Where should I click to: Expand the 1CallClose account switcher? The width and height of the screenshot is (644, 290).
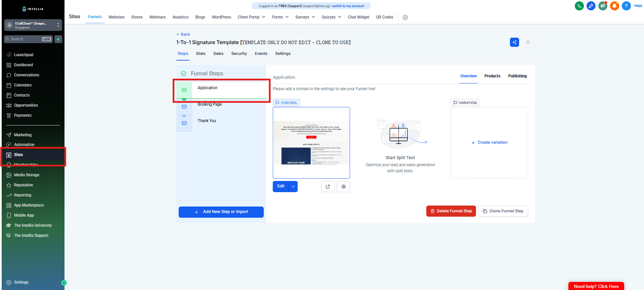pyautogui.click(x=33, y=25)
